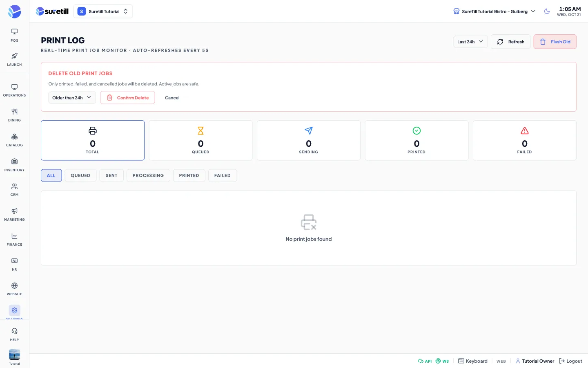Screen dimensions: 588x368
Task: Switch to the PRINTED filter tab
Action: 189,175
